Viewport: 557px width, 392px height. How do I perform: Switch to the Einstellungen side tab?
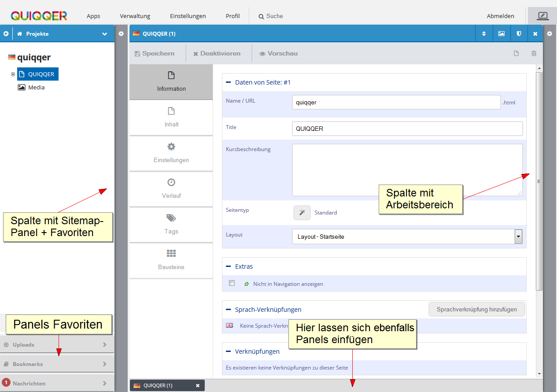[x=171, y=153]
